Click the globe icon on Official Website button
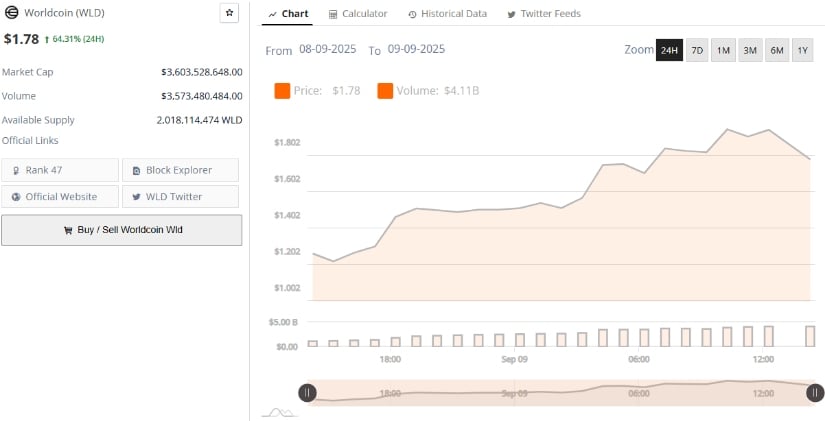The height and width of the screenshot is (421, 825). click(x=16, y=197)
